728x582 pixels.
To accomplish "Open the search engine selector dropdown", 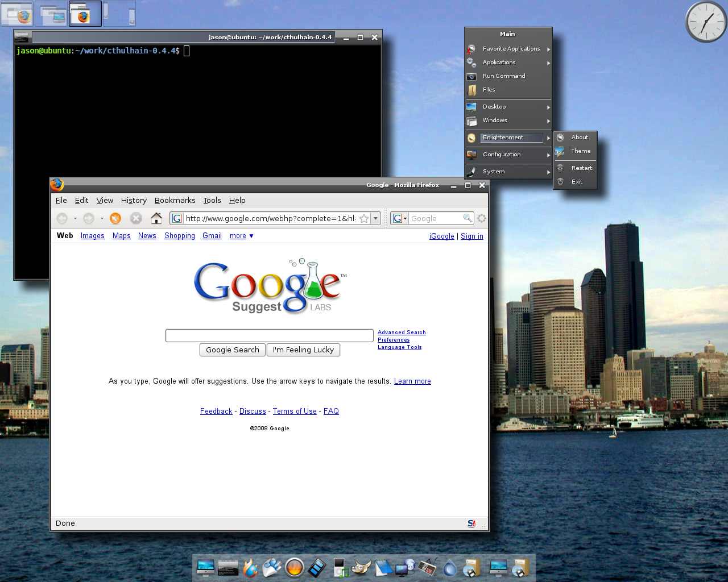I will [400, 218].
